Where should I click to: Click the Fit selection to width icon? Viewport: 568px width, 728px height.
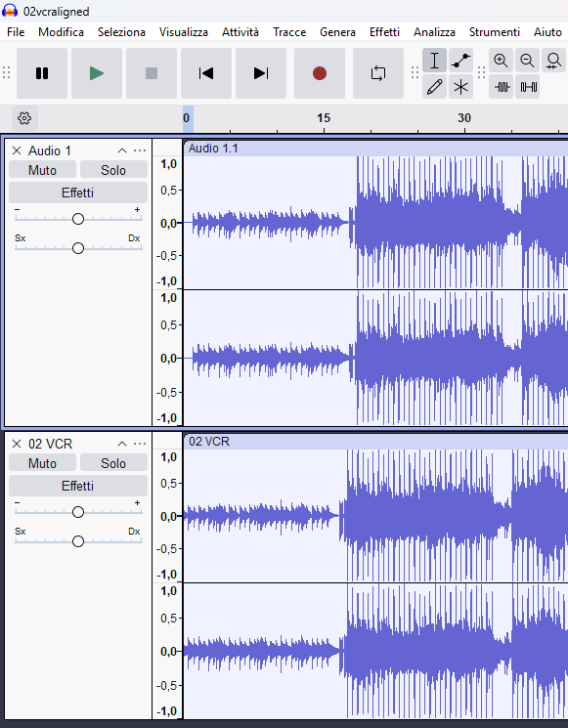click(x=553, y=61)
